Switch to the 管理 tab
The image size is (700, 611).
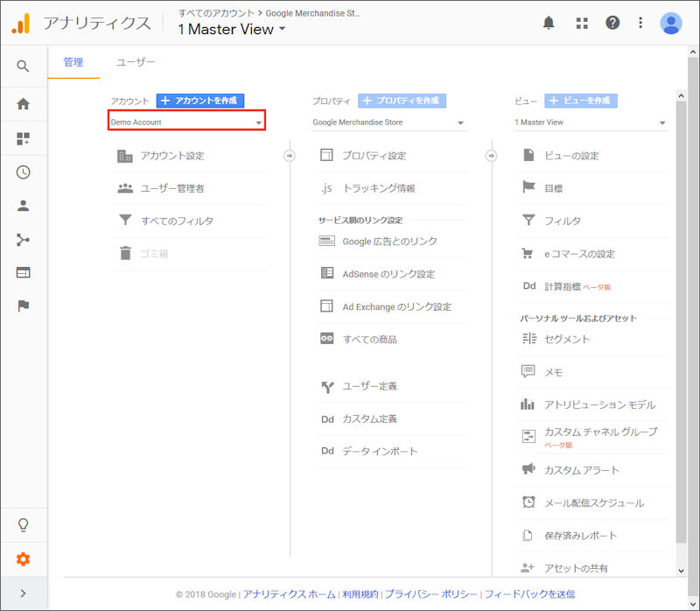pos(73,62)
